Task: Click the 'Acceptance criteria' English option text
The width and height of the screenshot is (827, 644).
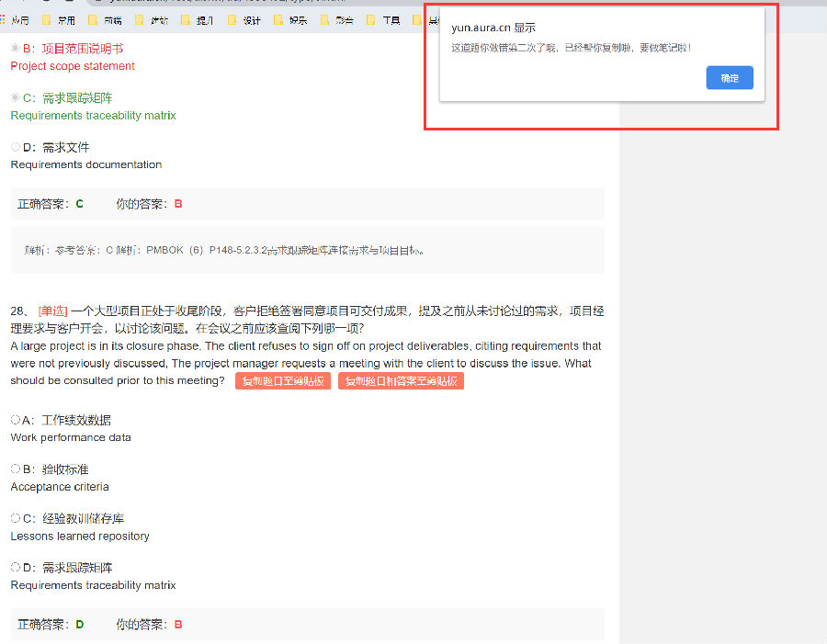Action: pos(60,487)
